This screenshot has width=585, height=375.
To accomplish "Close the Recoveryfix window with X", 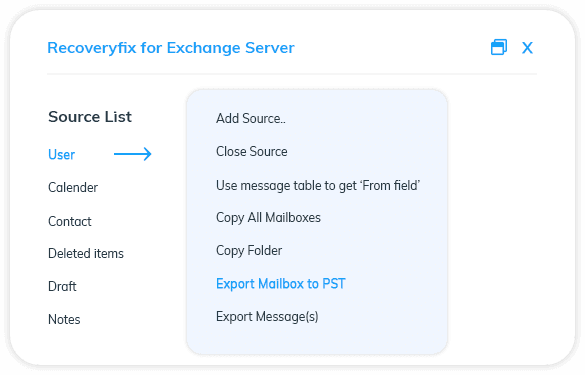I will click(x=527, y=48).
